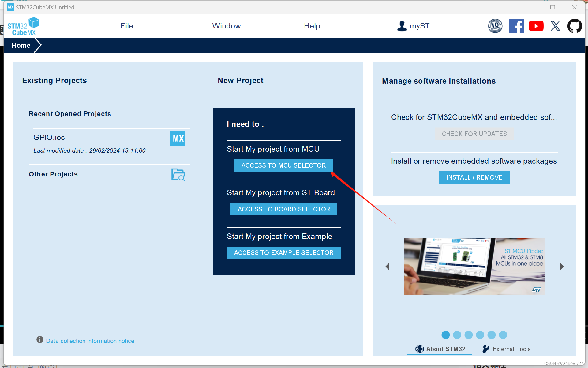Click the MX icon beside GPIO.ioc
Viewport: 588px width, 368px height.
(178, 138)
